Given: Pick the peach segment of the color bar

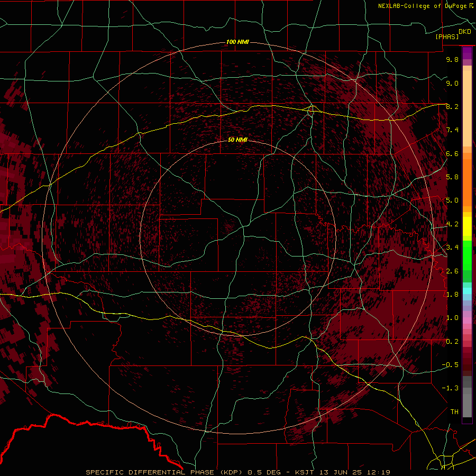Looking at the screenshot, I should tap(467, 109).
